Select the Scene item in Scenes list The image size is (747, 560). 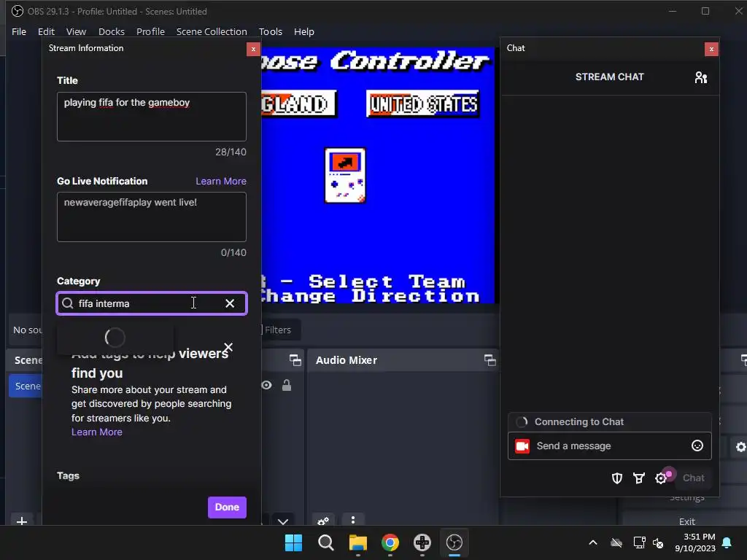click(x=26, y=386)
